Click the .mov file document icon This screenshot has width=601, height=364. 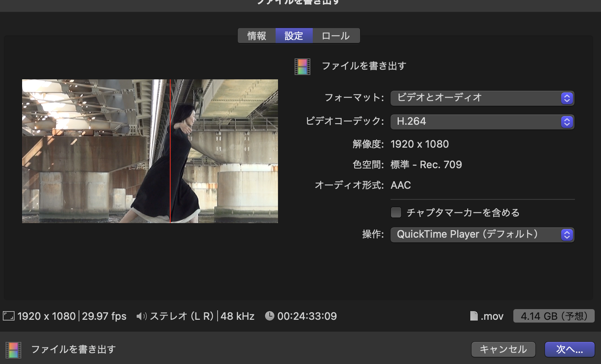[x=474, y=316]
